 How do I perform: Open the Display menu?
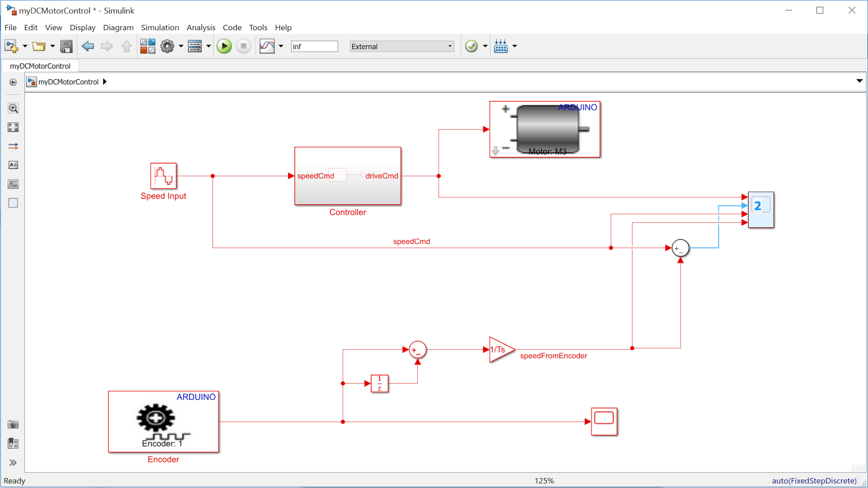(83, 28)
